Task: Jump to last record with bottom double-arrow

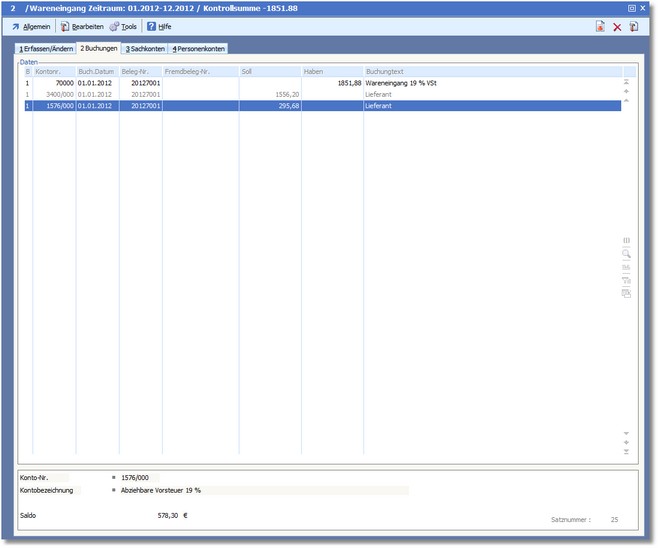Action: coord(627,452)
